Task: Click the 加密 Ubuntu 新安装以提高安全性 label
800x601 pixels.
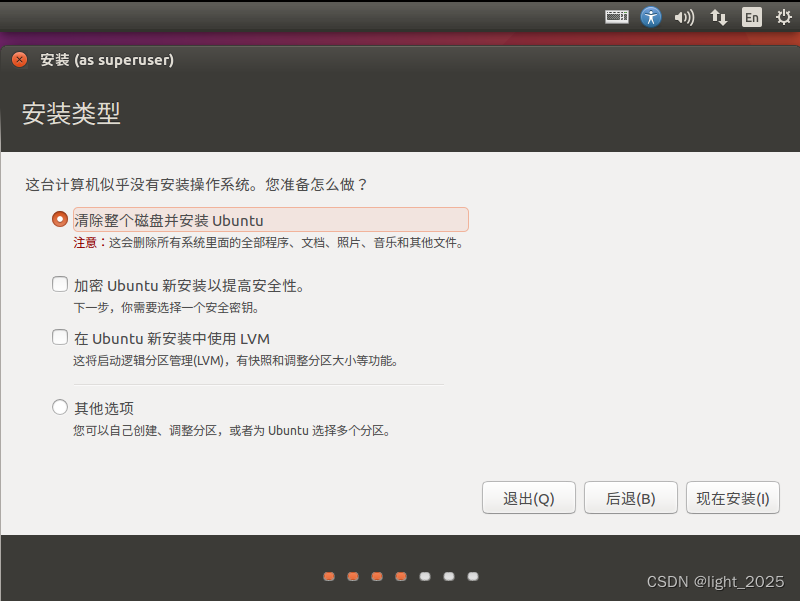Action: 189,285
